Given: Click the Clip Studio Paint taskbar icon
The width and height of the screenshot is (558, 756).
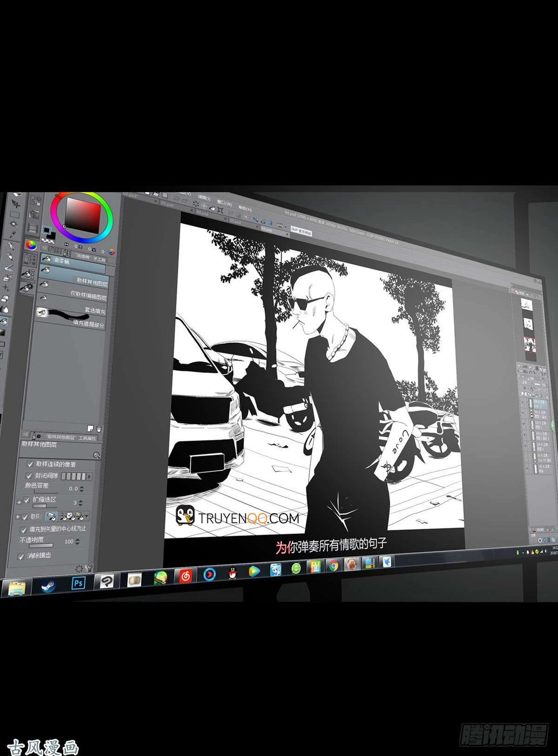Looking at the screenshot, I should (106, 582).
